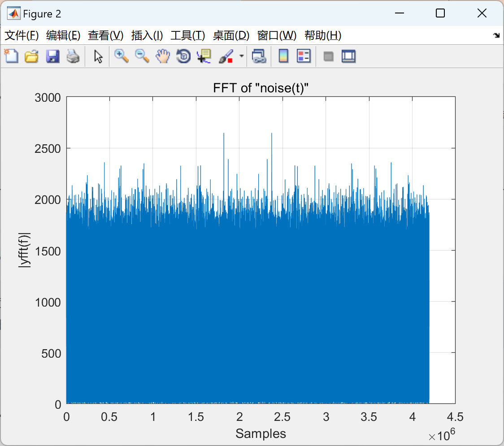
Task: Open the 桌面(D) menu
Action: (x=231, y=35)
